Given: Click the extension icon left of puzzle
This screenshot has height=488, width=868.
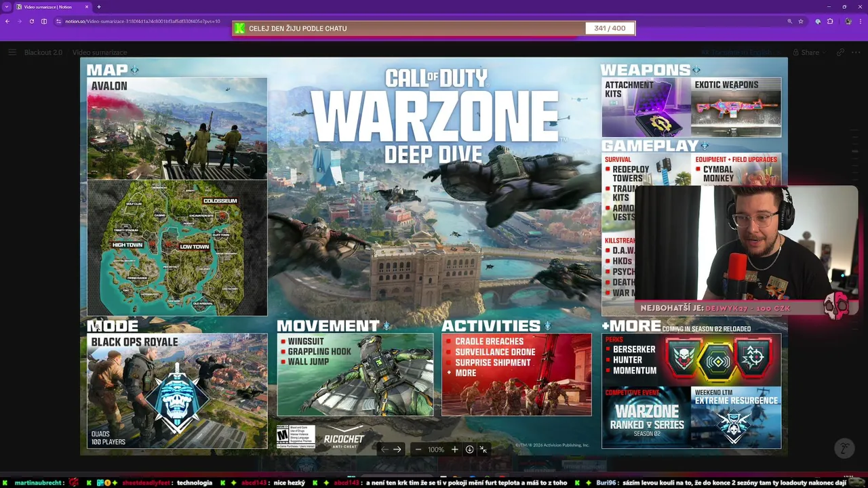Looking at the screenshot, I should (818, 21).
